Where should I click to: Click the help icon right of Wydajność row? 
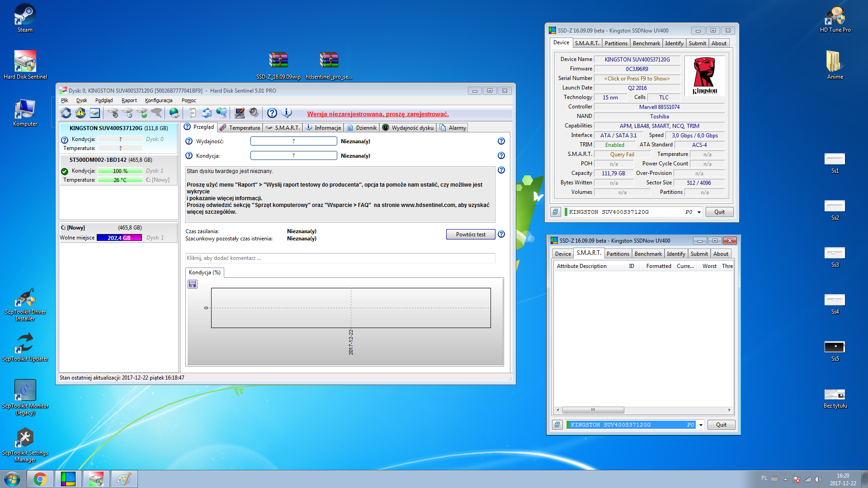501,141
